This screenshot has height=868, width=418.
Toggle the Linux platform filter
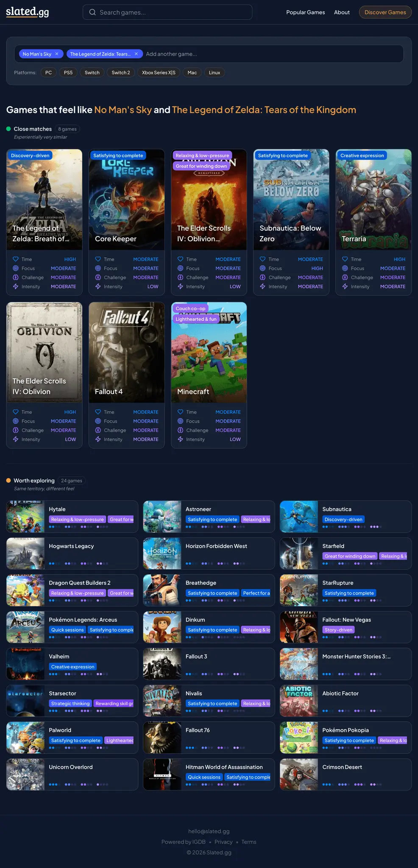pos(215,72)
